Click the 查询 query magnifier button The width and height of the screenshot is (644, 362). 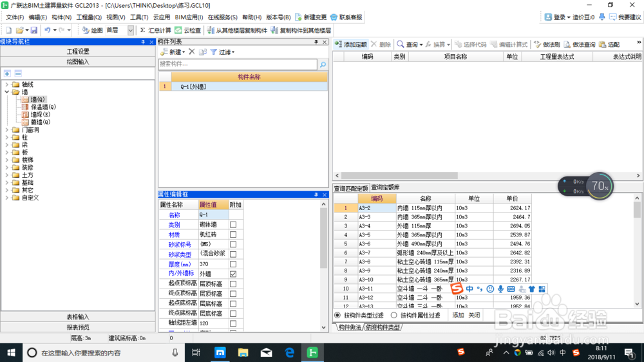410,44
